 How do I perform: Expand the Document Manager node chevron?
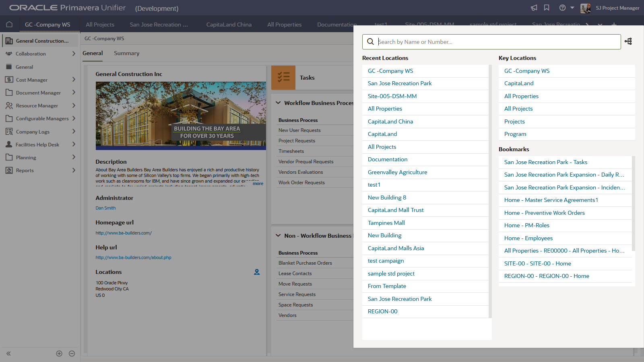74,93
